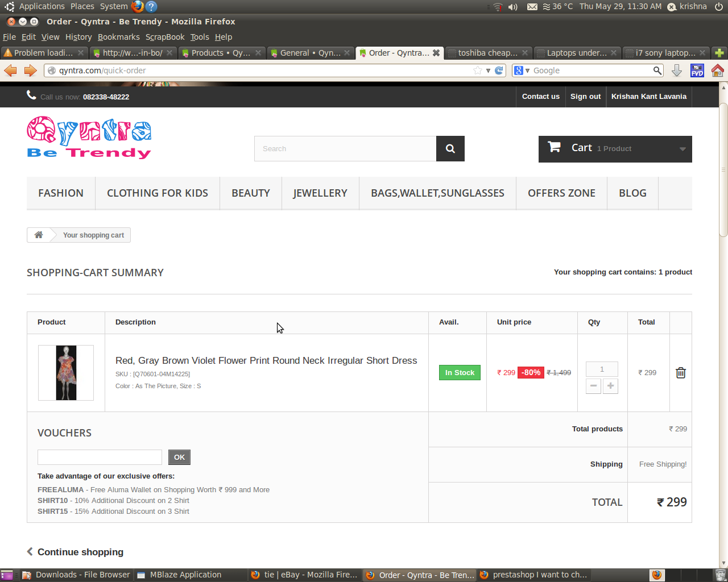
Task: Open the BLOG link
Action: 632,193
